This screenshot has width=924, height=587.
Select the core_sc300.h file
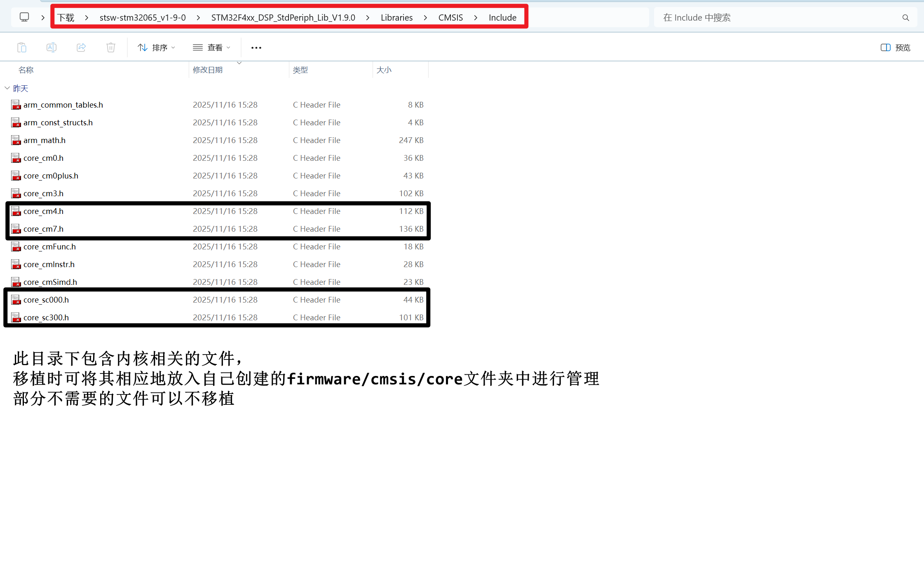pyautogui.click(x=46, y=317)
